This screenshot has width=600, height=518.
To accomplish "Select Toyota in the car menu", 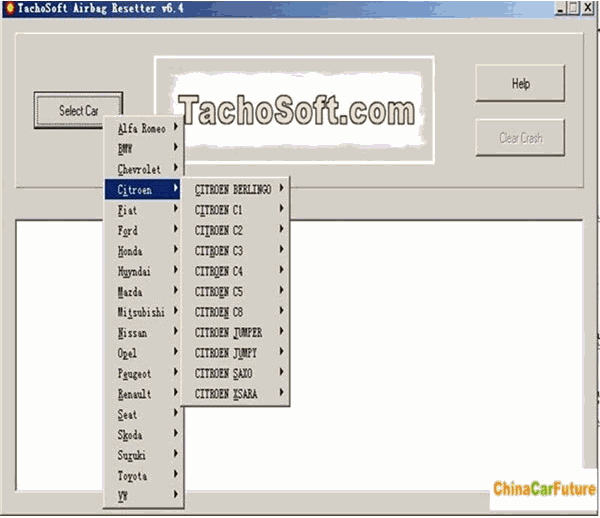I will click(x=144, y=476).
